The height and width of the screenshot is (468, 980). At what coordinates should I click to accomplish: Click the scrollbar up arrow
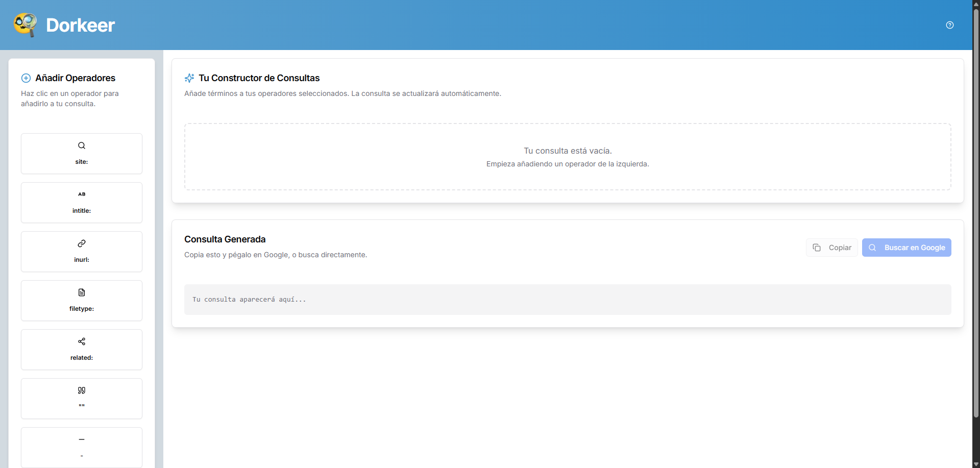tap(976, 4)
